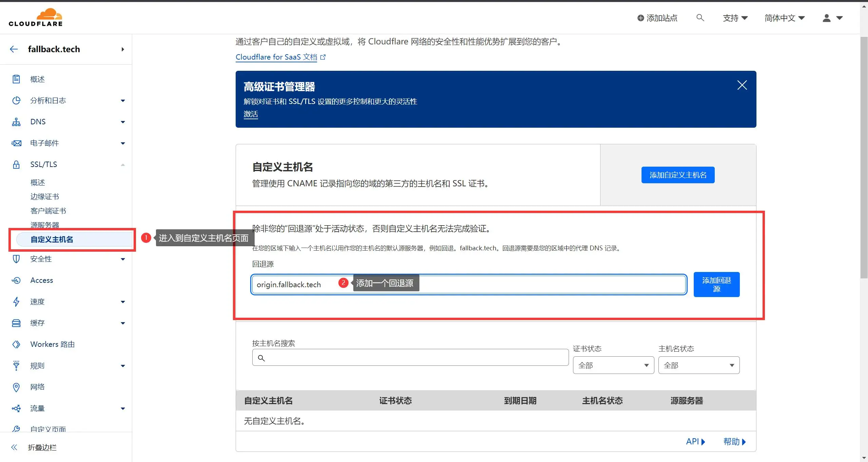The image size is (868, 462).
Task: Click the Workers 路由 icon
Action: click(x=16, y=344)
